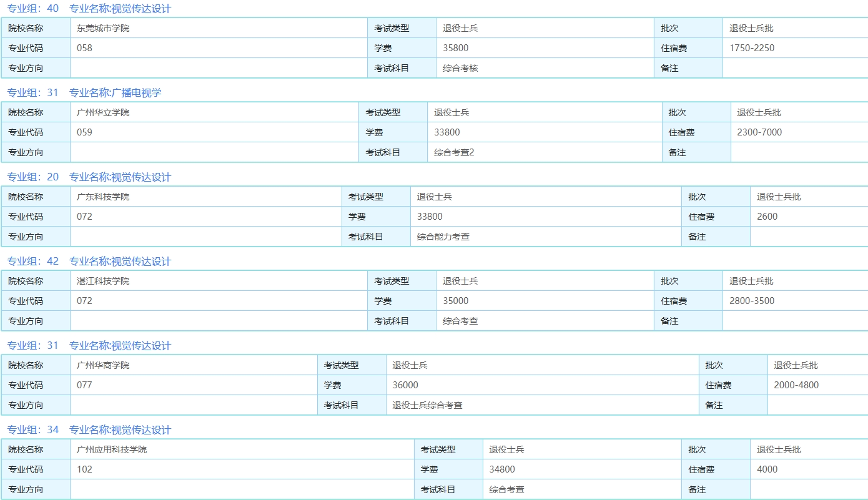Click major code 102
Viewport: 868px width, 500px height.
coord(84,469)
